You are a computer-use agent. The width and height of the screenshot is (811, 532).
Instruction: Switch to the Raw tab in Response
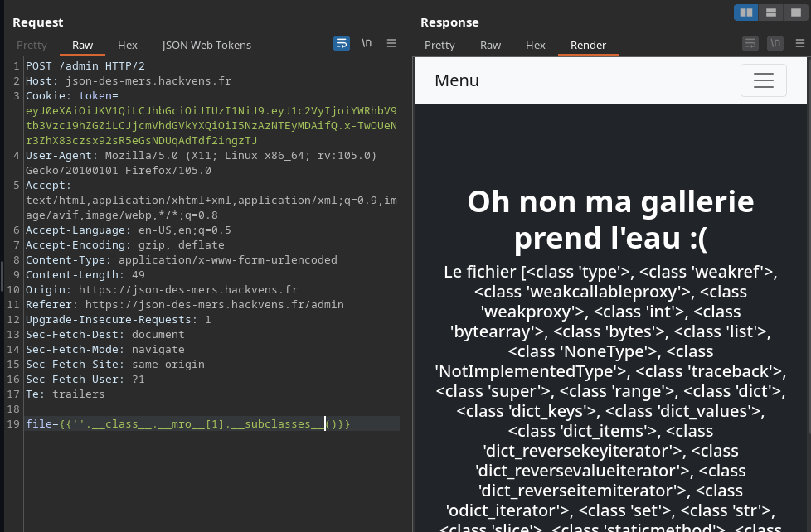pos(491,45)
